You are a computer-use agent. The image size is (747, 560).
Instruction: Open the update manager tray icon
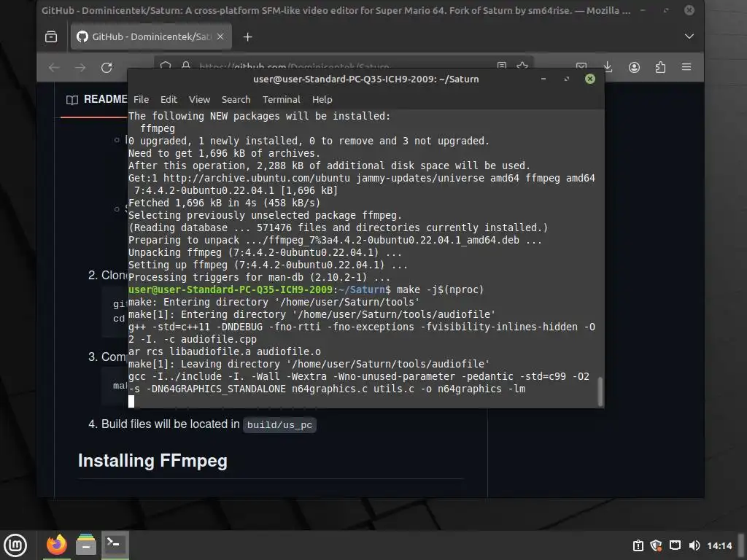(638, 545)
